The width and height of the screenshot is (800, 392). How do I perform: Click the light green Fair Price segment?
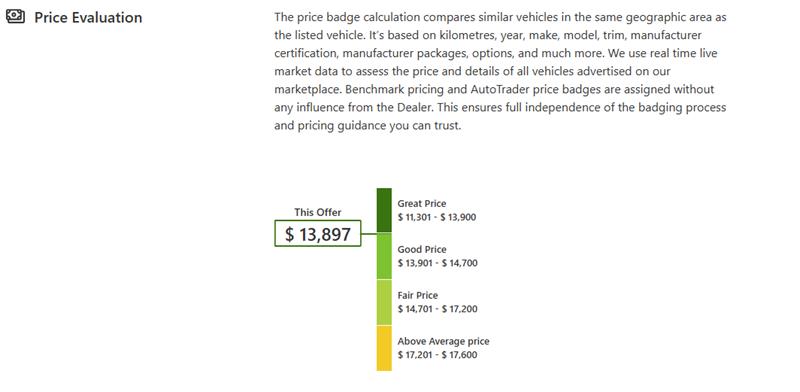tap(384, 302)
